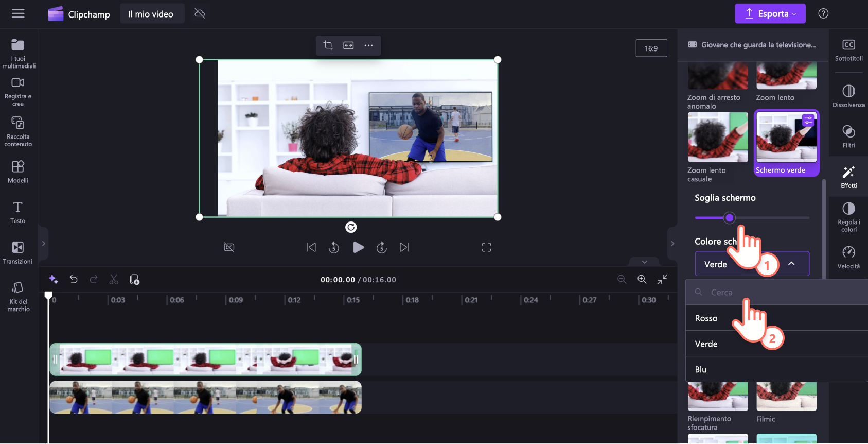Image resolution: width=868 pixels, height=444 pixels.
Task: Redo the last action
Action: click(94, 279)
